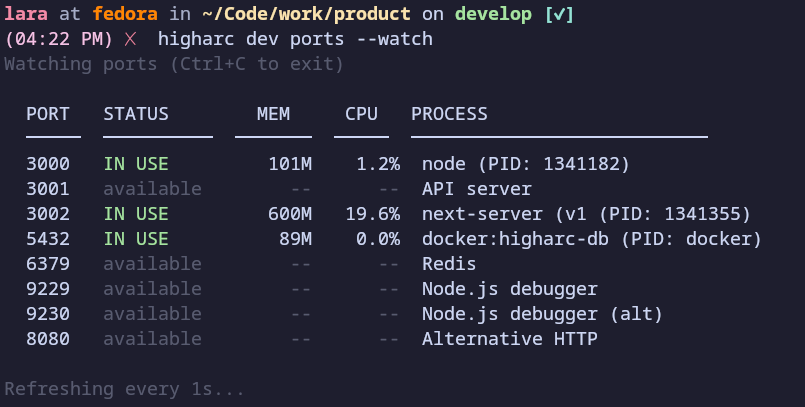Click the available status for port 6379
Image resolution: width=805 pixels, height=407 pixels.
click(152, 264)
